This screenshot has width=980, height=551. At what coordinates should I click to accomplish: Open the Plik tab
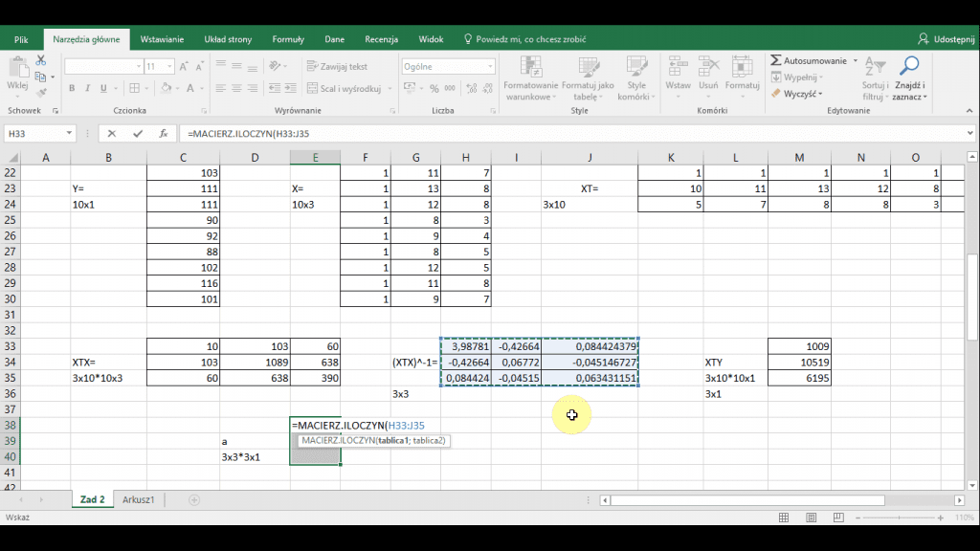click(x=21, y=39)
